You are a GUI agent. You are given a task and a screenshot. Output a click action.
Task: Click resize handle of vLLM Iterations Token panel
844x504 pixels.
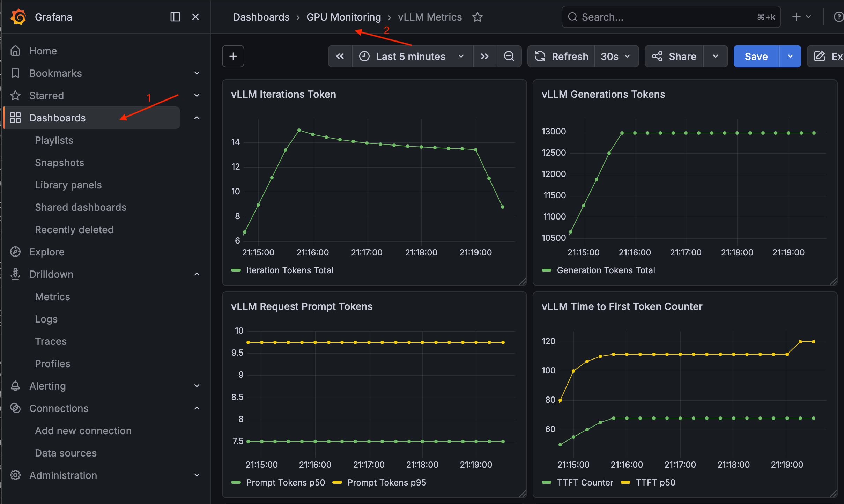click(523, 282)
